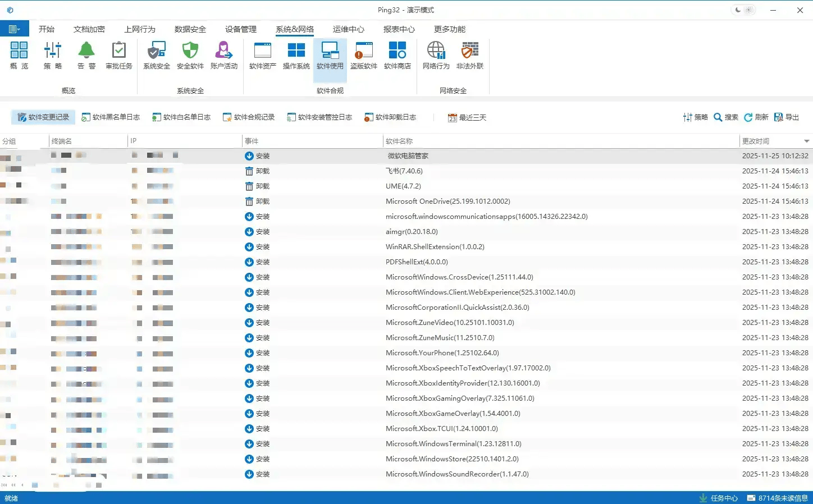Click the 刷新 refresh button
The width and height of the screenshot is (813, 504).
pos(756,117)
